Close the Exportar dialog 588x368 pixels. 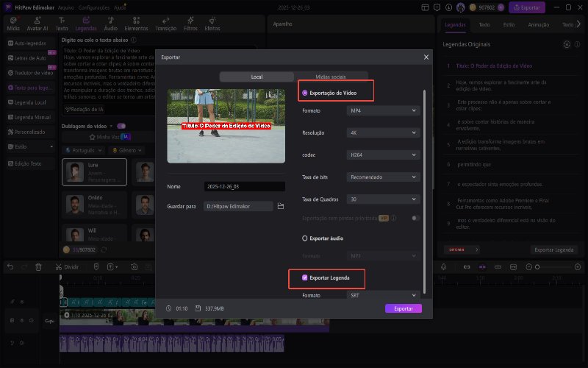click(x=426, y=57)
